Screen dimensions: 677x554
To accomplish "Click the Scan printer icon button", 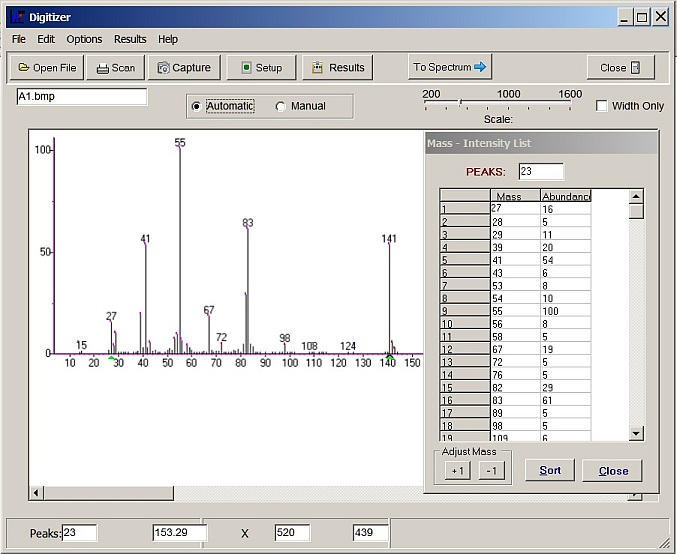I will 115,68.
